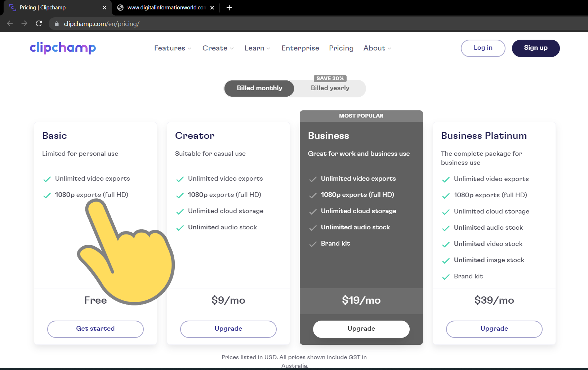Click Get started on Basic plan
Image resolution: width=588 pixels, height=370 pixels.
pos(95,329)
